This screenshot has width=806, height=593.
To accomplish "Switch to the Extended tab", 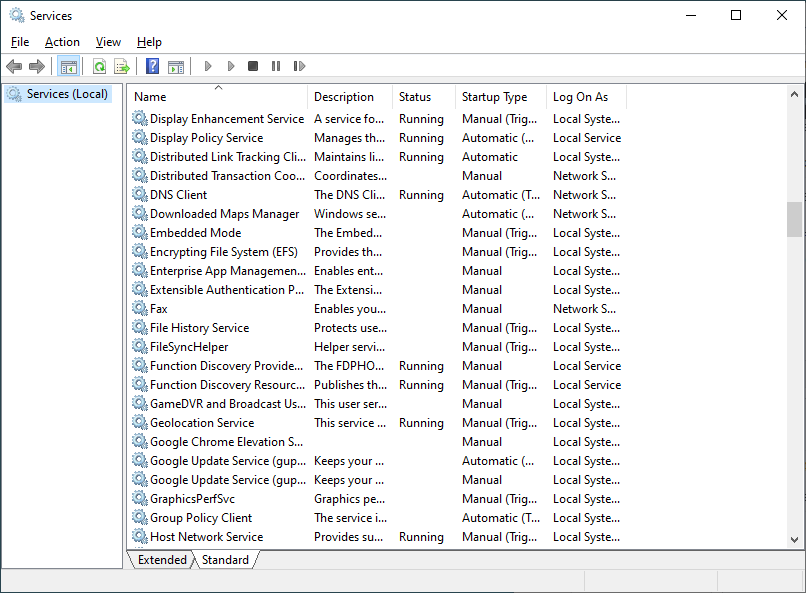I will [162, 560].
